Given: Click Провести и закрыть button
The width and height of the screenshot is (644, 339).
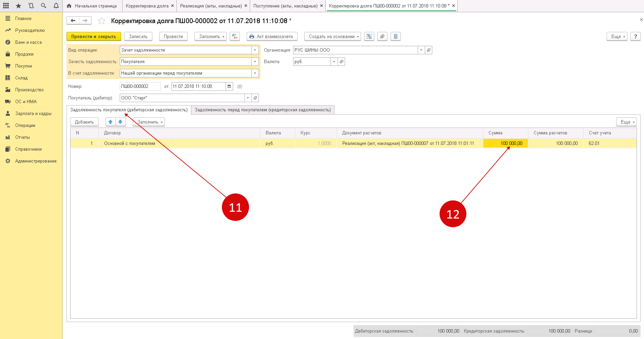Looking at the screenshot, I should pos(94,36).
